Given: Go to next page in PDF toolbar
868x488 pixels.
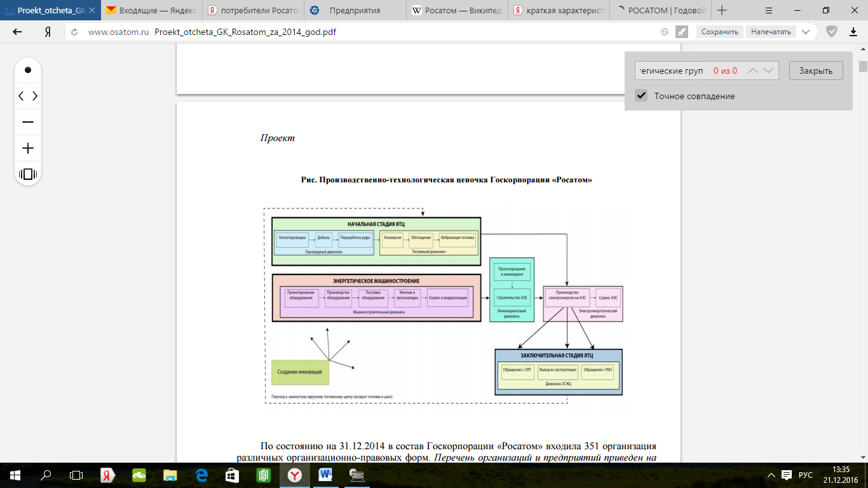Looking at the screenshot, I should [x=35, y=96].
